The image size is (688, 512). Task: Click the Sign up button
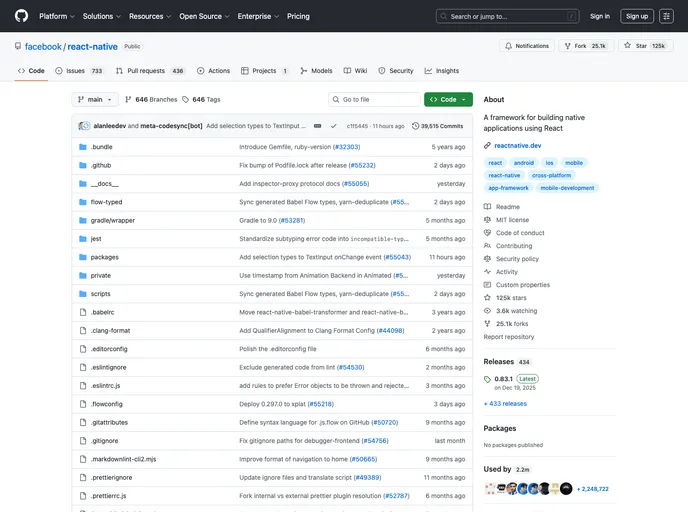(636, 16)
